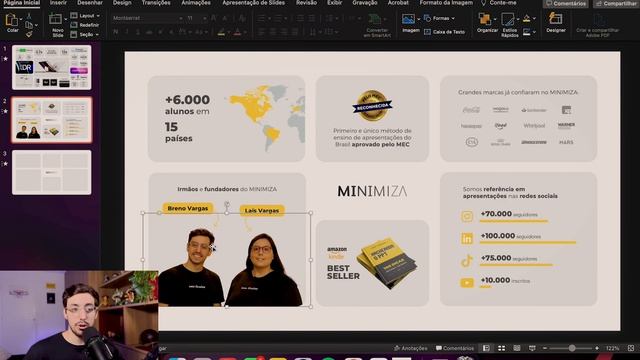Open the Apresentação de Slides tab
Screen dimensions: 640x360
253,3
